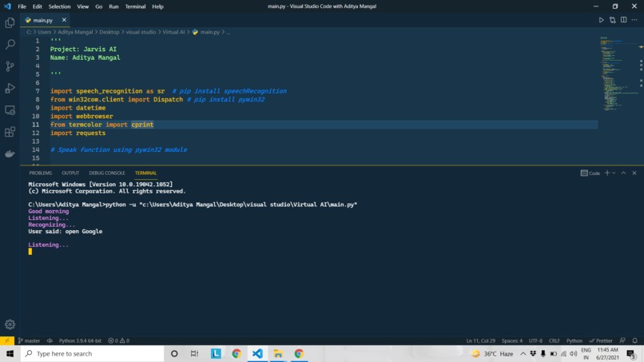Image resolution: width=644 pixels, height=362 pixels.
Task: Change the CRLF line ending selector
Action: tap(555, 340)
